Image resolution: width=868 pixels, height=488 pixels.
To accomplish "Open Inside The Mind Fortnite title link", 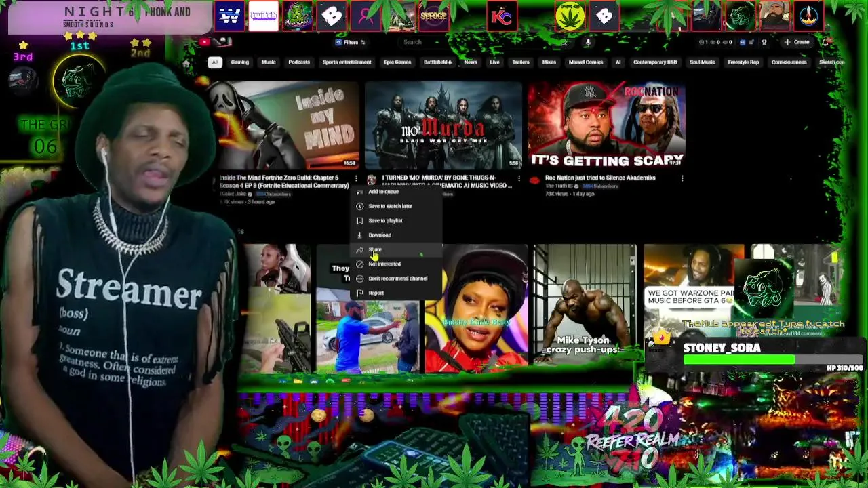I will click(x=284, y=182).
